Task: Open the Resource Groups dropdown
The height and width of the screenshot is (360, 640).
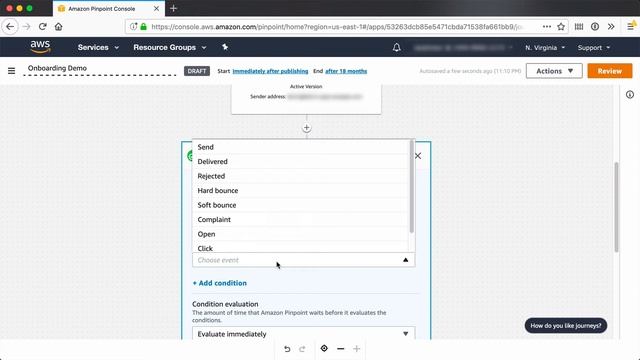Action: [170, 47]
